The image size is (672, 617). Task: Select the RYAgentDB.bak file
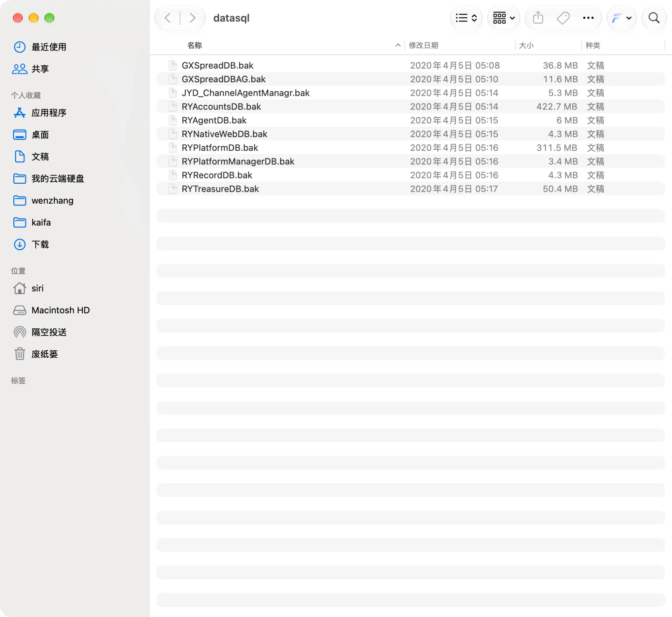pyautogui.click(x=411, y=120)
